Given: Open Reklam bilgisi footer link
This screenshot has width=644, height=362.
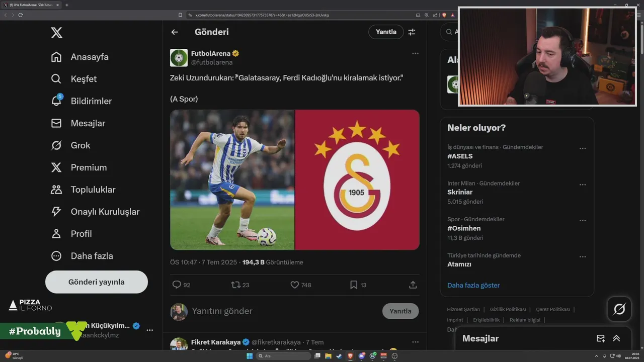Looking at the screenshot, I should (x=525, y=320).
